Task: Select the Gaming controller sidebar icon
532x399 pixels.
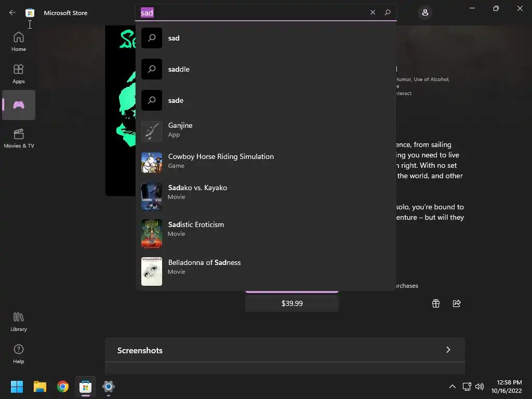Action: tap(19, 105)
